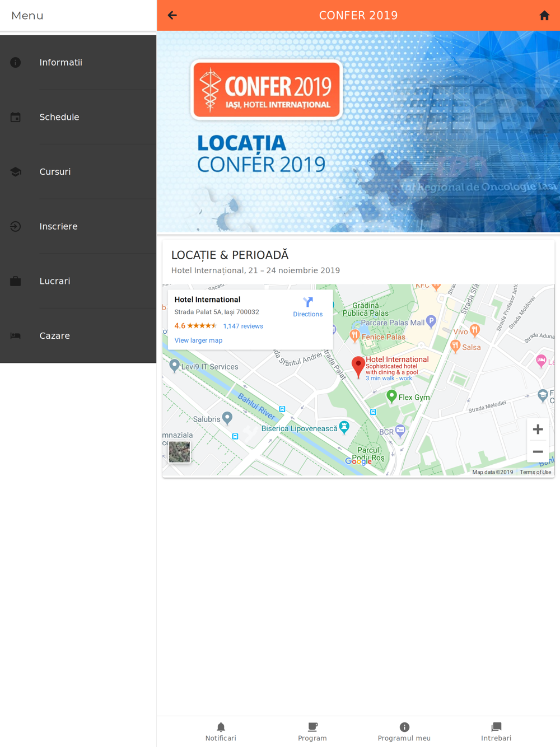Select Cursuri from the side menu
This screenshot has height=747, width=560.
point(78,172)
